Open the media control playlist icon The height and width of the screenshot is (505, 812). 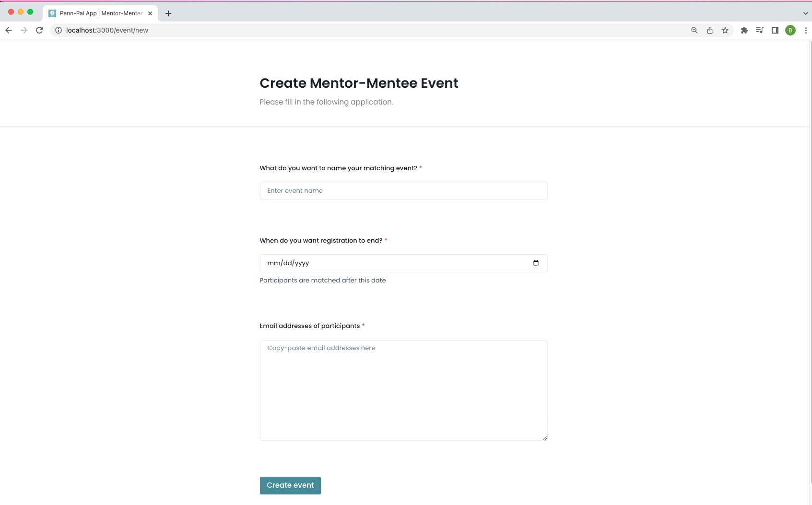coord(760,30)
